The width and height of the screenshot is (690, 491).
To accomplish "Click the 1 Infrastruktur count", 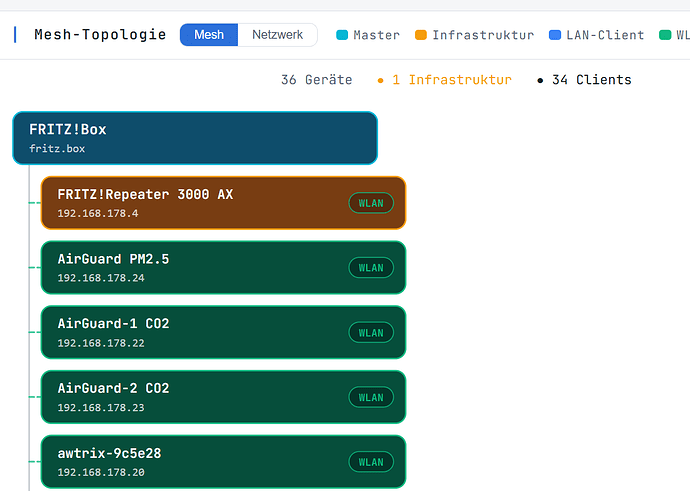I will [x=444, y=80].
